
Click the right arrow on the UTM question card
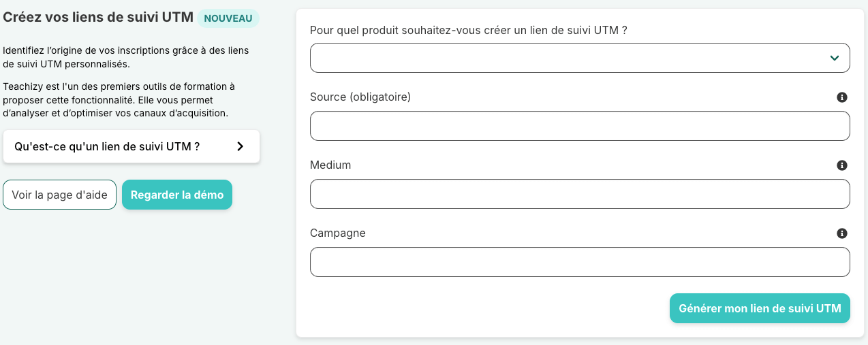240,146
